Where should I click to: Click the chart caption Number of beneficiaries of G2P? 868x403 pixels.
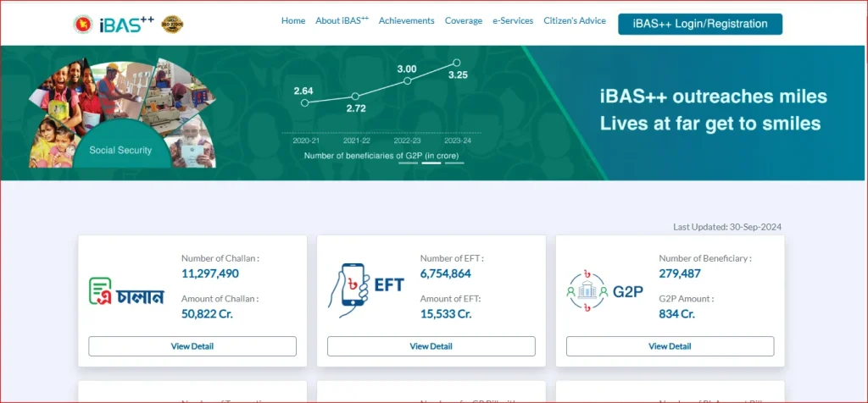(x=381, y=156)
